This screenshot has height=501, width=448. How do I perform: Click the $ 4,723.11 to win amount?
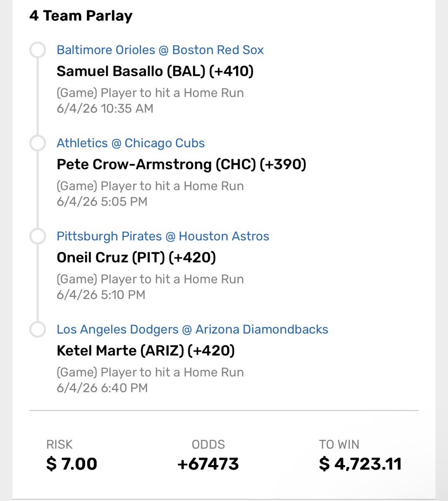tap(360, 464)
